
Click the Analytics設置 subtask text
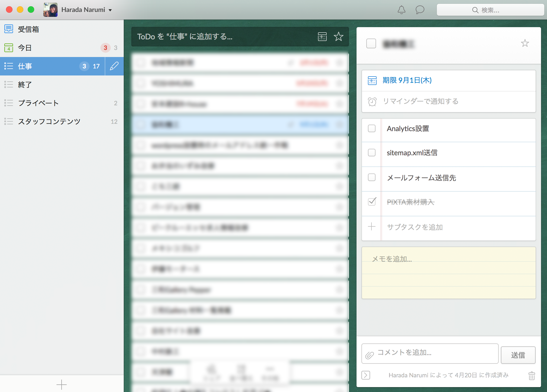tap(408, 129)
